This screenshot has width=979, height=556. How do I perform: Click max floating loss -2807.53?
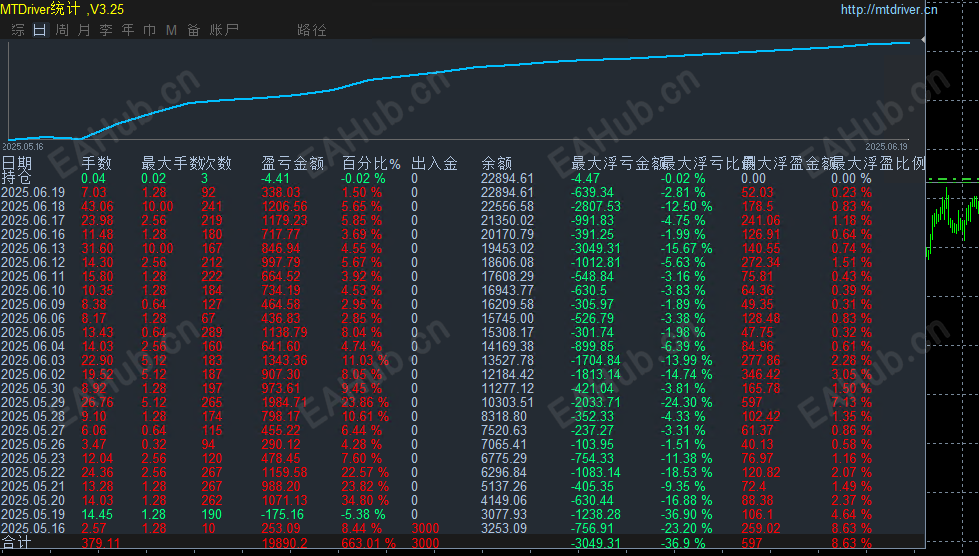coord(596,206)
